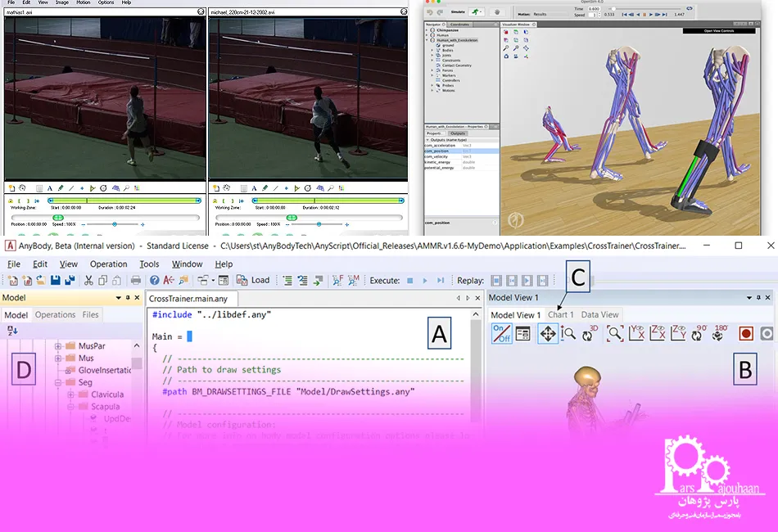778x532 pixels.
Task: Click the Cut scissors icon
Action: coord(88,280)
